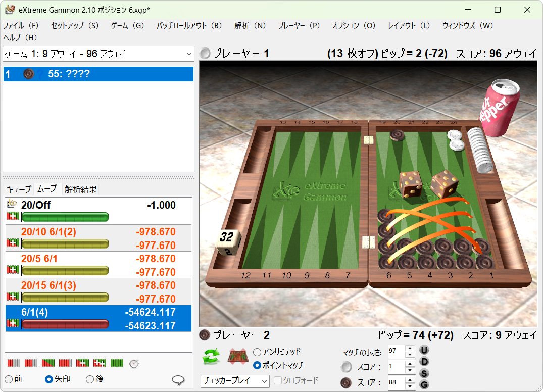Open the ゲーム 1: 9 アウェイ - 96 アウェイ dropdown
The image size is (543, 392).
[x=98, y=54]
